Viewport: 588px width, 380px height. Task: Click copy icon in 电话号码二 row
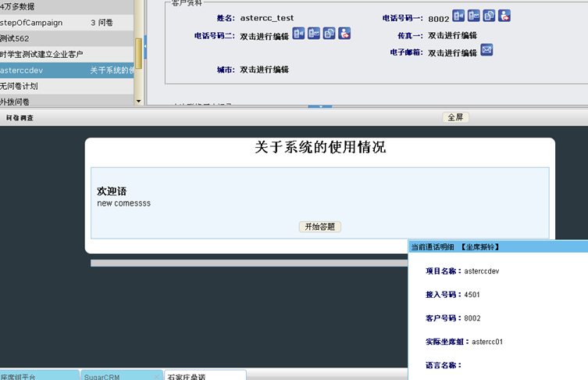pos(329,33)
